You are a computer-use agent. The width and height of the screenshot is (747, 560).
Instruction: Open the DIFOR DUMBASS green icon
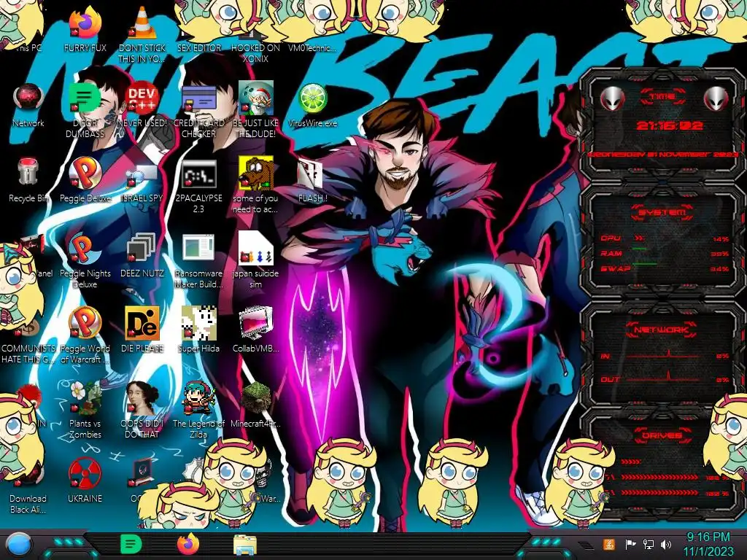[x=85, y=98]
